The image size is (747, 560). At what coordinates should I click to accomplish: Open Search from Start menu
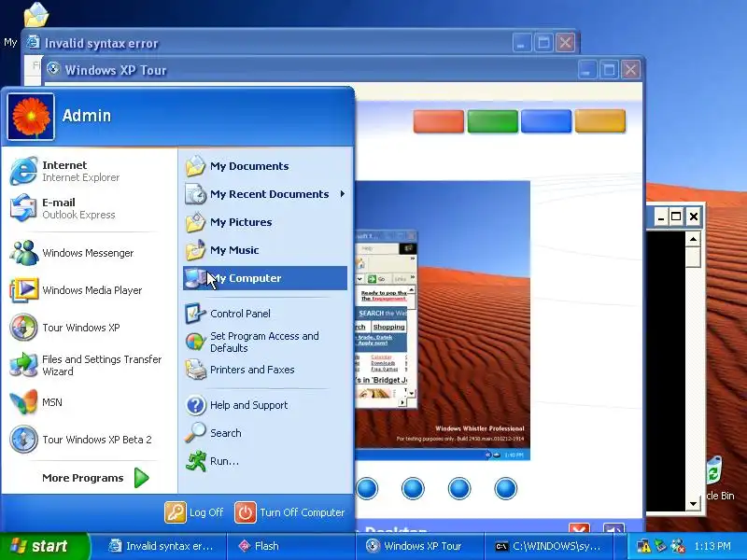pos(265,433)
